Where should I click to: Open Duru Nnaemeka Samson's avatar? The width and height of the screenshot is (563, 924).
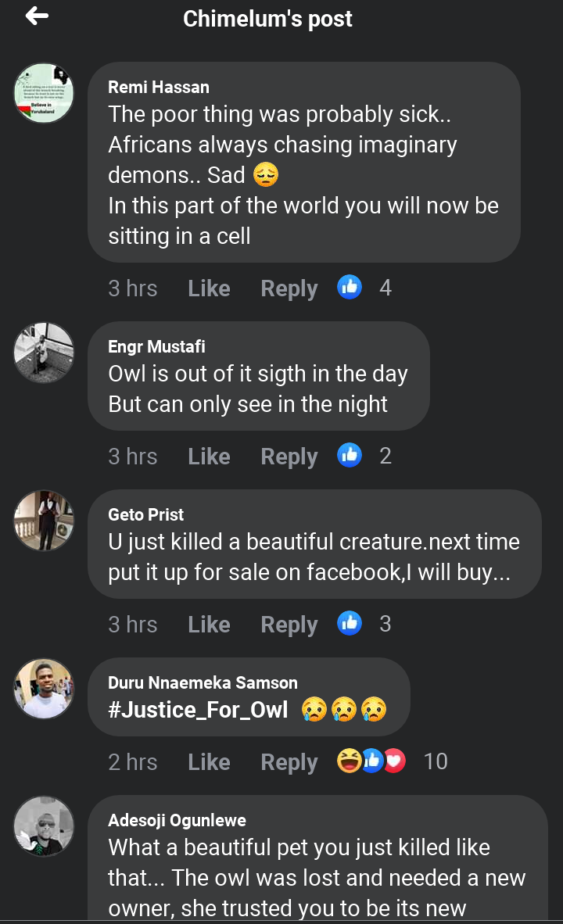tap(44, 689)
